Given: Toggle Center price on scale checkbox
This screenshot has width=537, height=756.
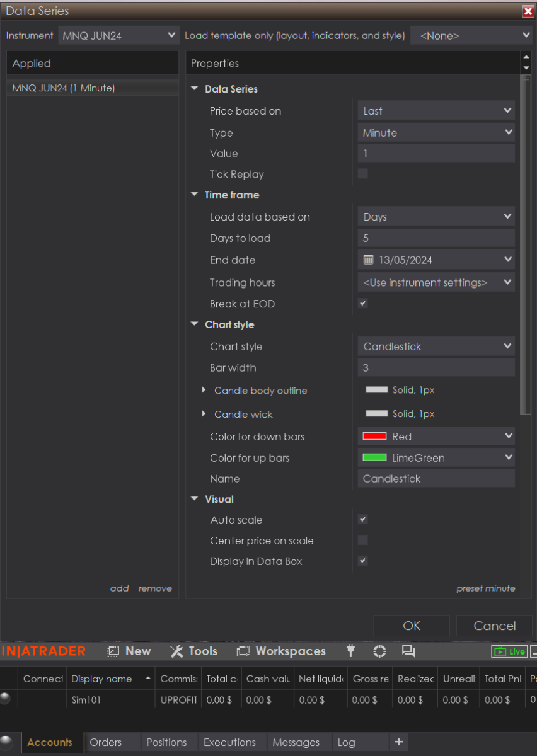Looking at the screenshot, I should [363, 540].
